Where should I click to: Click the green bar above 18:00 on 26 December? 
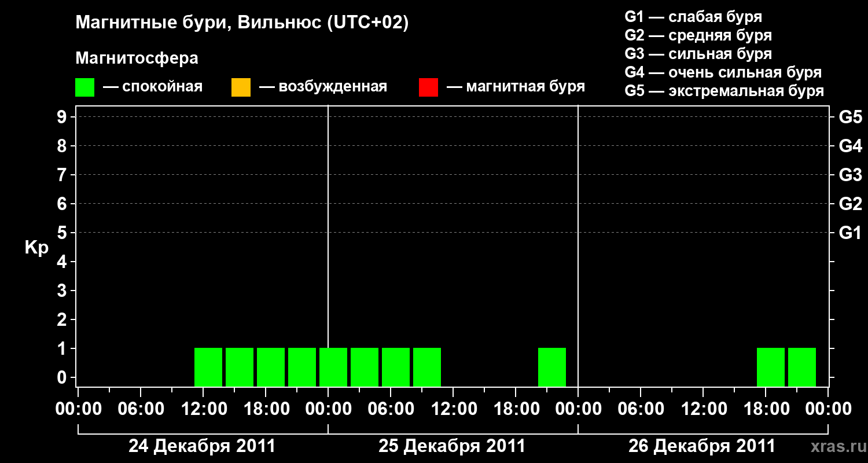[771, 367]
